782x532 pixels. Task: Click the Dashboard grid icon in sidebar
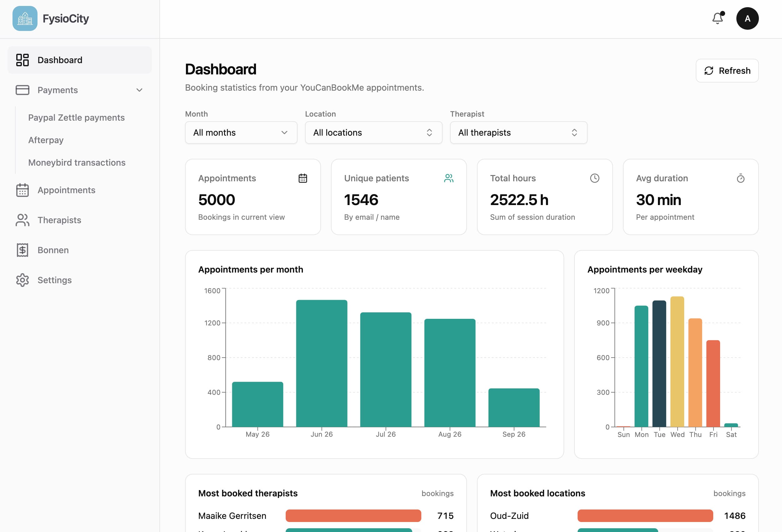pyautogui.click(x=23, y=60)
